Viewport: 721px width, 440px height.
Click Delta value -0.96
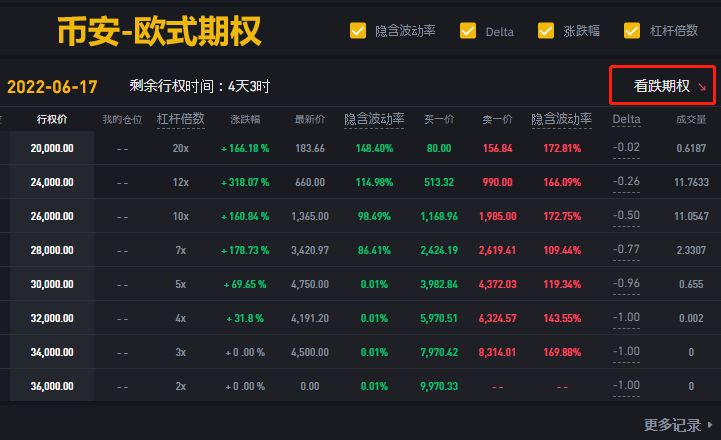coord(626,283)
